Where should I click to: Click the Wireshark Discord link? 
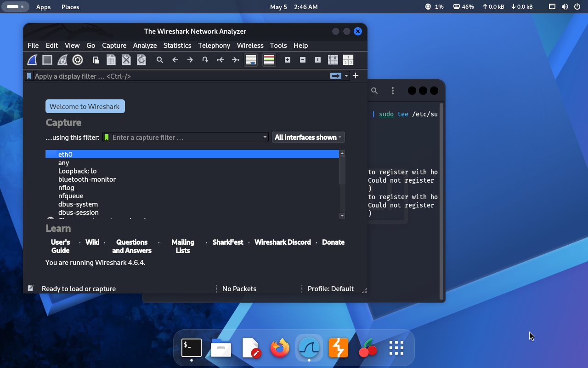click(x=283, y=242)
